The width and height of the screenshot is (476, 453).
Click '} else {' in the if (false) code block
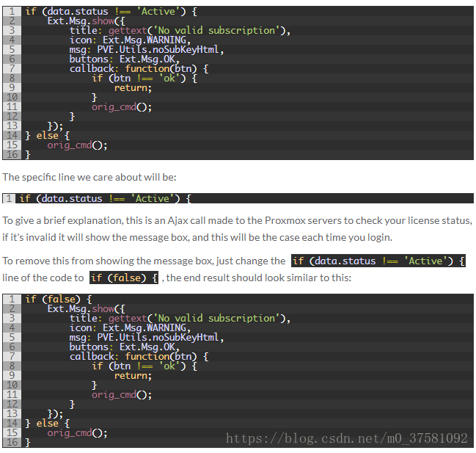(48, 423)
